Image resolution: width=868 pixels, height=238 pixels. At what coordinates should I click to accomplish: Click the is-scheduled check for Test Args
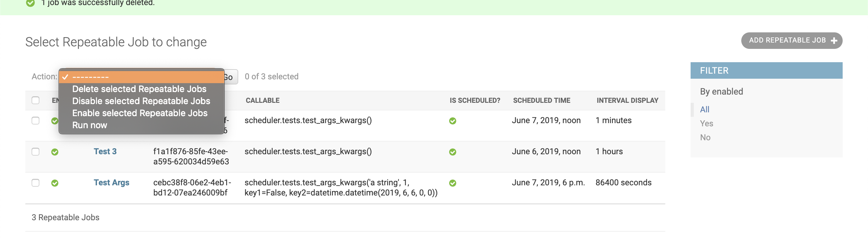point(453,183)
